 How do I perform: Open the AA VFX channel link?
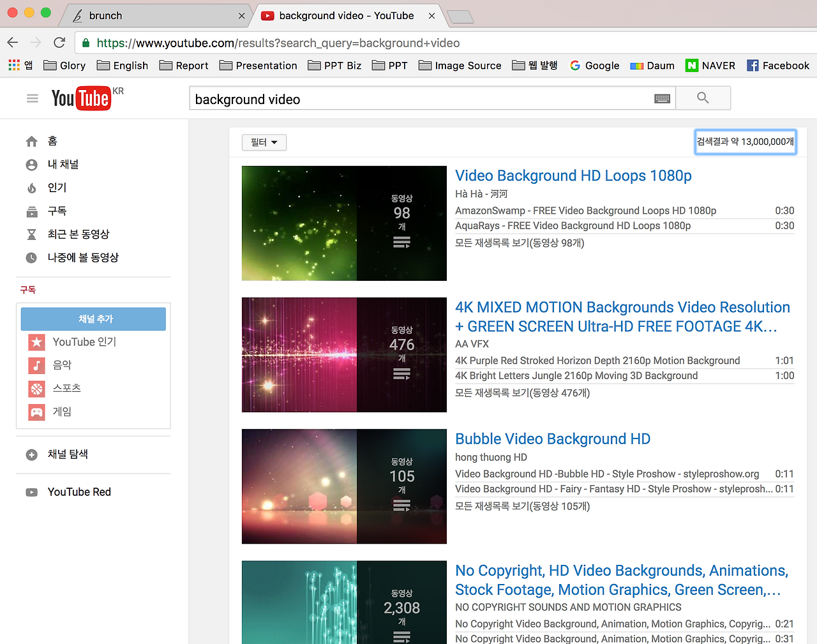(x=472, y=344)
